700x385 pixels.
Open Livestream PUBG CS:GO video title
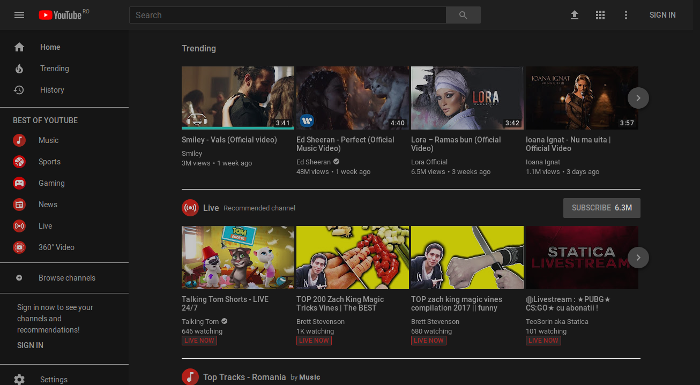point(568,303)
